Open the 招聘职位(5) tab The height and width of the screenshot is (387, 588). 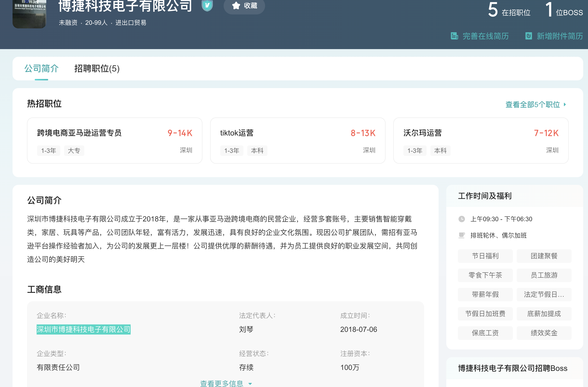click(x=97, y=69)
